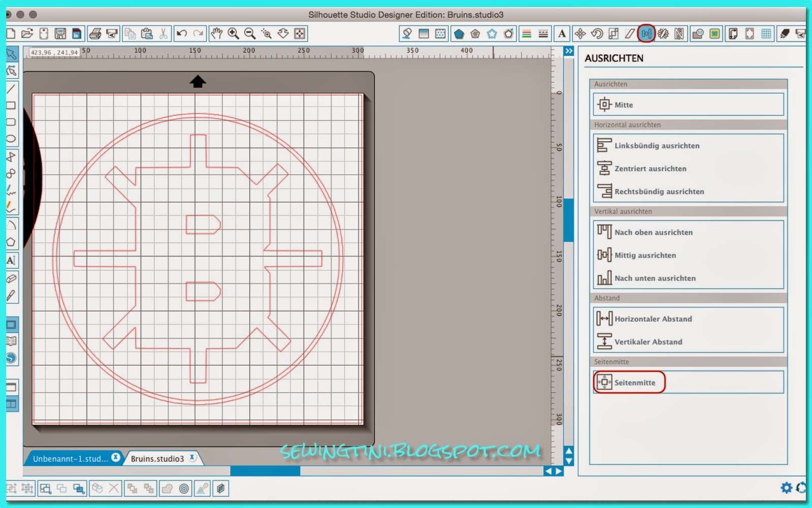Open the Line Color window icon
Image resolution: width=812 pixels, height=508 pixels.
coord(527,34)
